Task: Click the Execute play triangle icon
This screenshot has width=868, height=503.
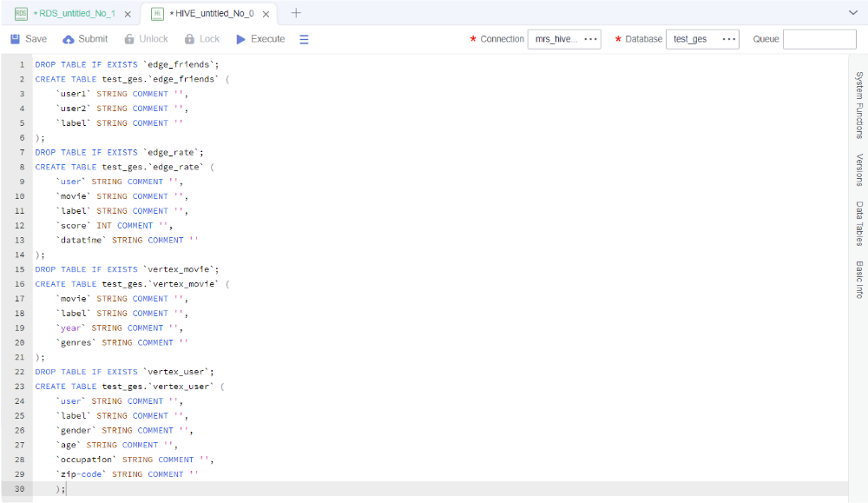Action: pos(240,39)
